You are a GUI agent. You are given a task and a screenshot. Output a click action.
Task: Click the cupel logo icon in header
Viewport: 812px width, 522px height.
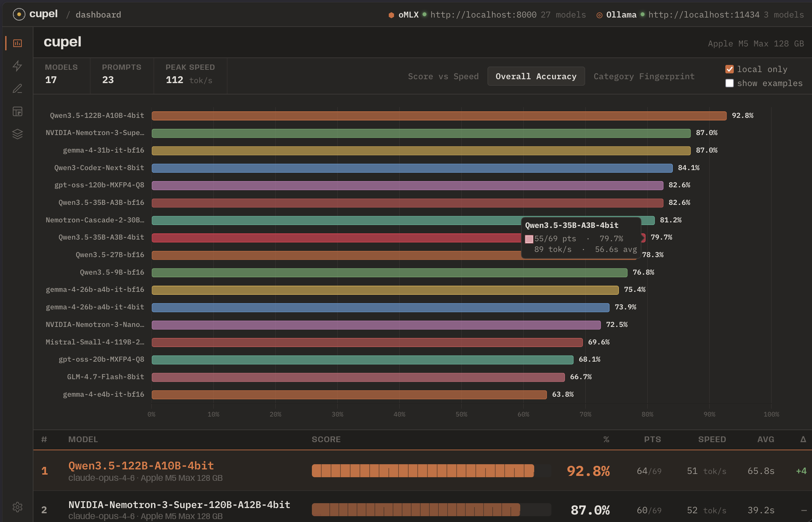point(19,14)
